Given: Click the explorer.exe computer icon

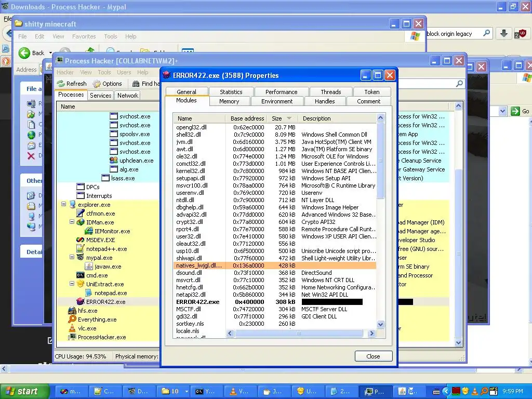Looking at the screenshot, I should [x=72, y=205].
